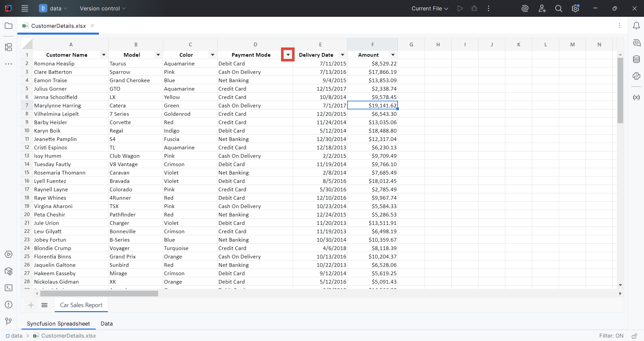Viewport: 644px width, 341px height.
Task: Toggle the file write-protection lock
Action: pyautogui.click(x=635, y=336)
